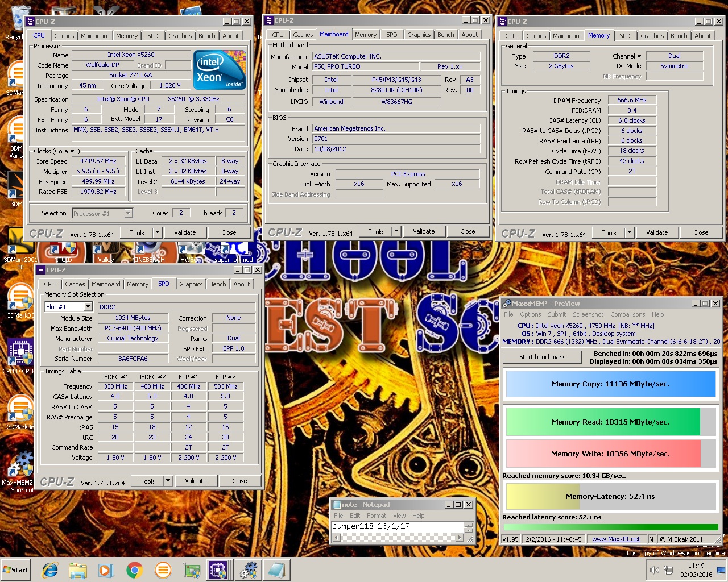This screenshot has height=582, width=728.
Task: Click the graphics card taskbar icon
Action: (x=192, y=570)
